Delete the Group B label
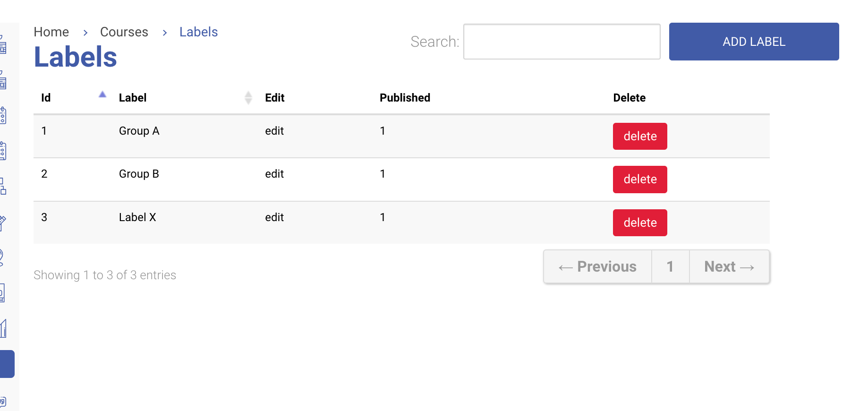 coord(640,180)
